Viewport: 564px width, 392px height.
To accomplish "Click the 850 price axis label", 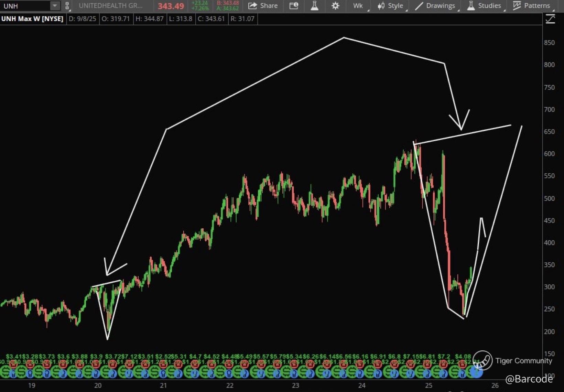I will tap(549, 43).
